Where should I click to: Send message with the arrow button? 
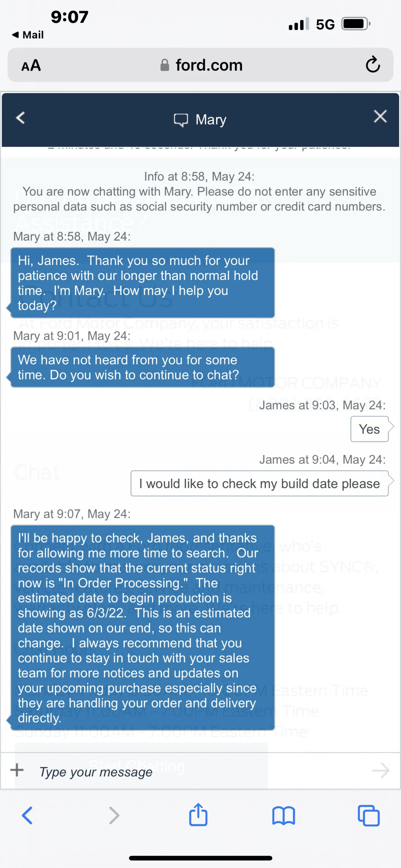tap(380, 771)
